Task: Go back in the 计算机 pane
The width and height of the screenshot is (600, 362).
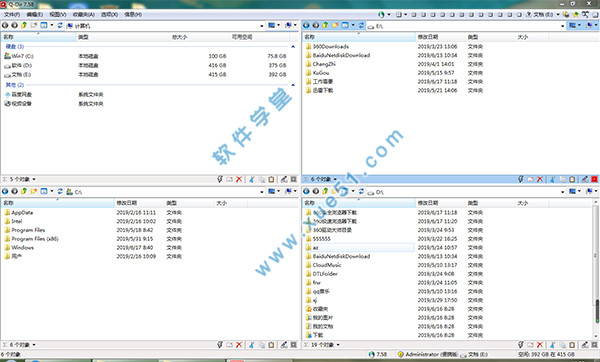Action: tap(5, 25)
